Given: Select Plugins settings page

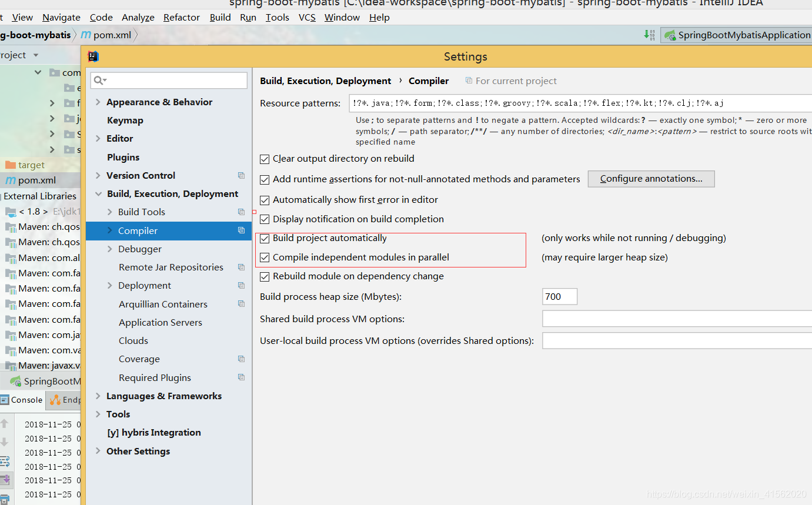Looking at the screenshot, I should pyautogui.click(x=123, y=157).
